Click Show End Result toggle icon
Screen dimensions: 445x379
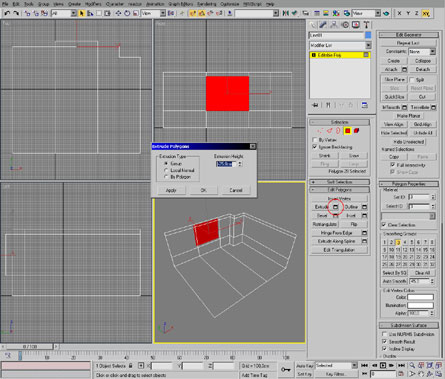pyautogui.click(x=328, y=105)
